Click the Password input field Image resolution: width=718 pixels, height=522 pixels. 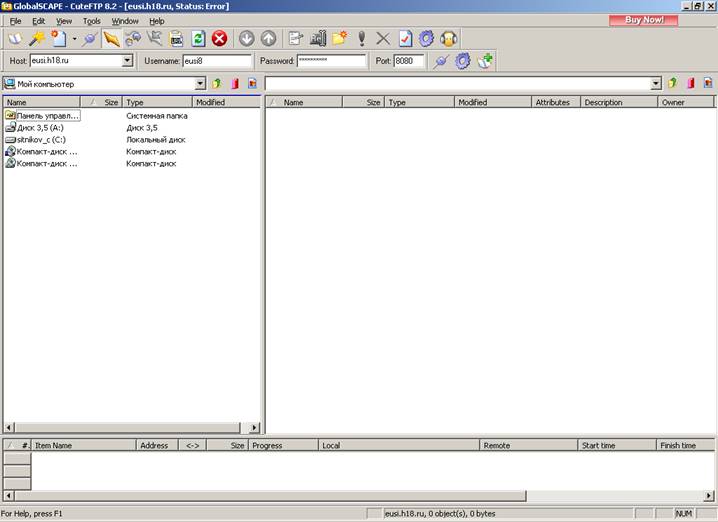(332, 61)
